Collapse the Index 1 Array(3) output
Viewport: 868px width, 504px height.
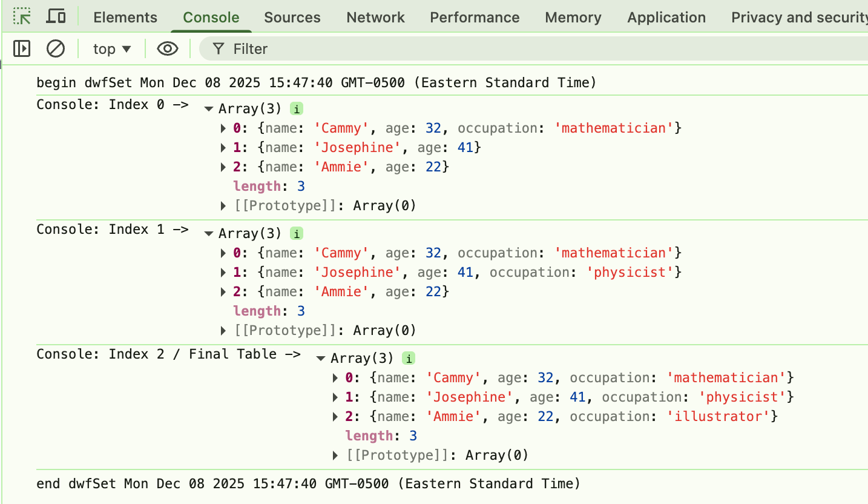click(209, 233)
